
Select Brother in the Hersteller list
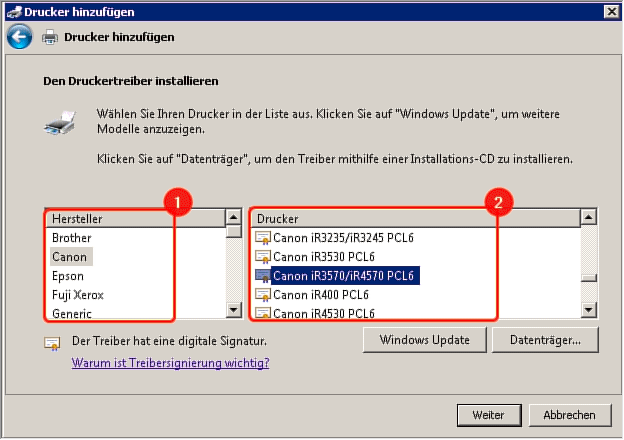(x=72, y=238)
